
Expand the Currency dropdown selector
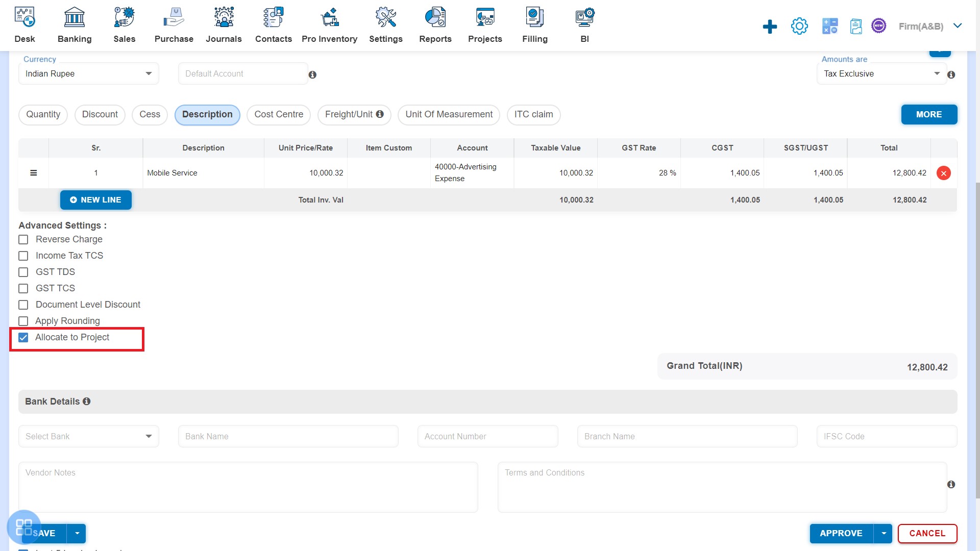point(149,73)
